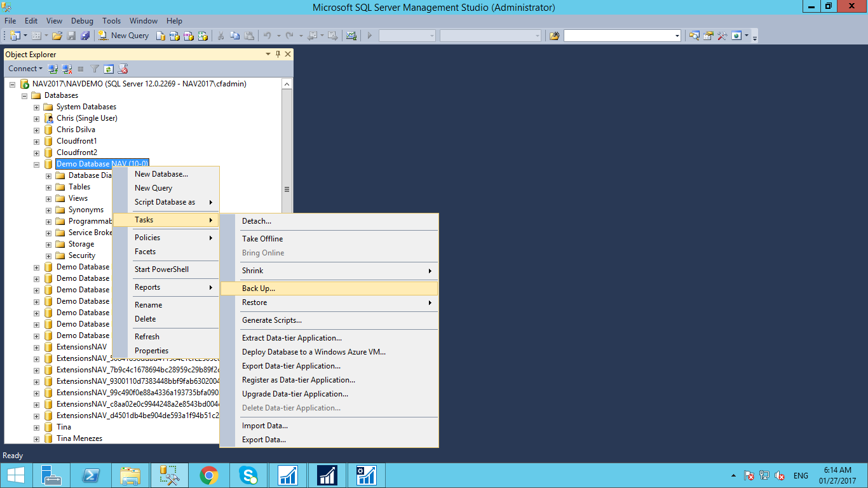
Task: Choose New Database... in context menu
Action: (x=166, y=174)
